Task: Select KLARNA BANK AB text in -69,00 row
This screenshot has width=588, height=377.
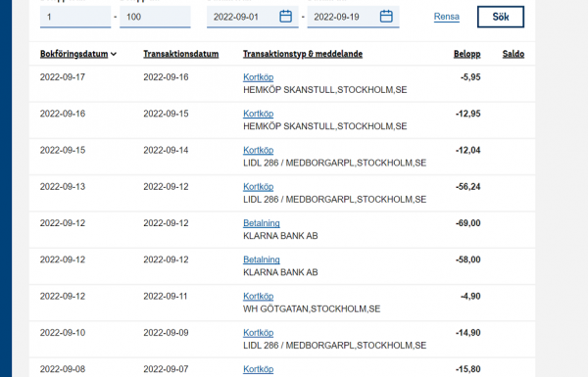Action: point(280,236)
